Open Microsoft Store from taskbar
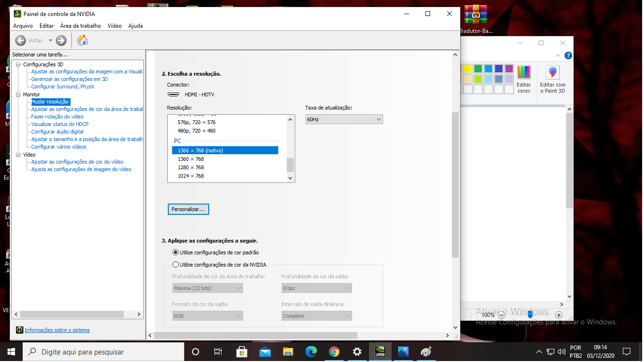Screen dimensions: 644x362 [242, 352]
